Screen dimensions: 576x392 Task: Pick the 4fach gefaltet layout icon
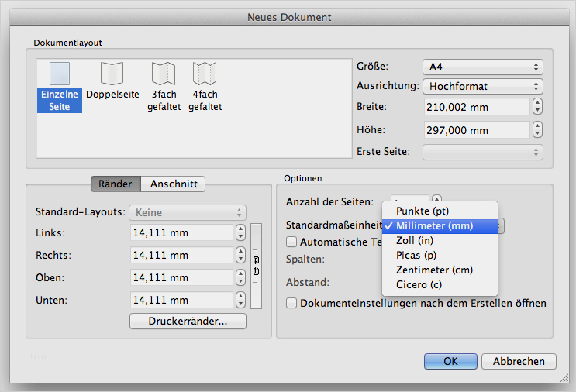[205, 74]
